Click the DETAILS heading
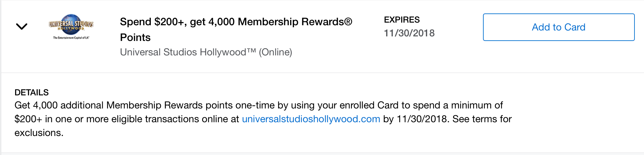This screenshot has height=155, width=644. tap(32, 92)
